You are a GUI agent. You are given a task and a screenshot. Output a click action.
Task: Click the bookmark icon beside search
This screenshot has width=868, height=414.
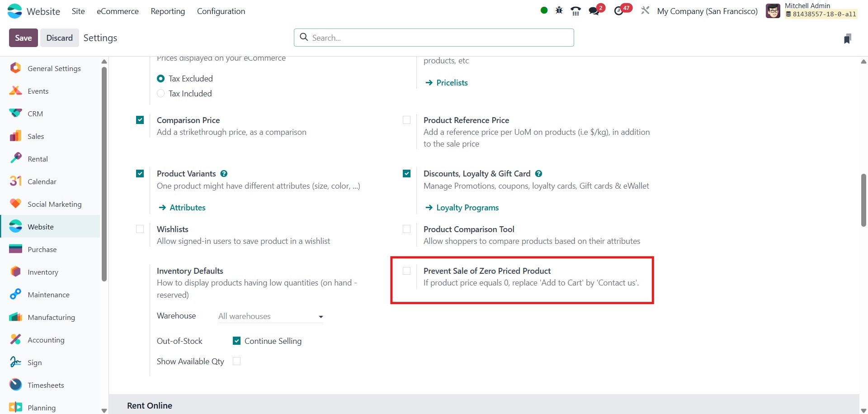tap(847, 38)
